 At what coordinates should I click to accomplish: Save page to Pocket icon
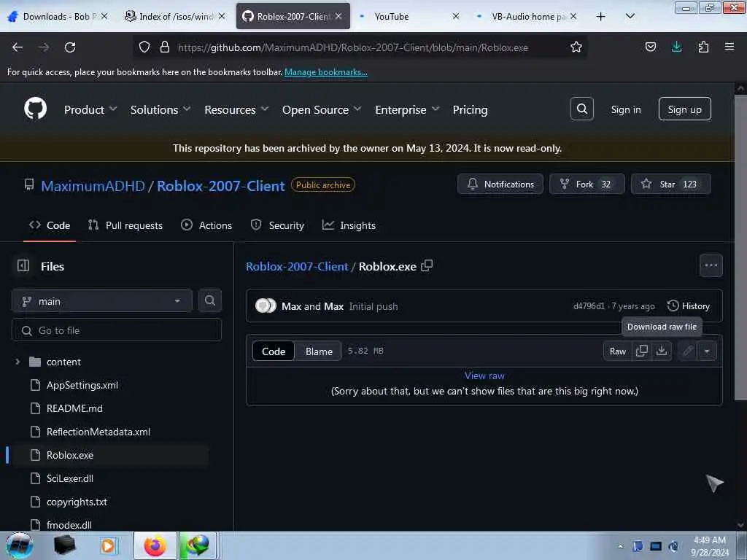[650, 47]
